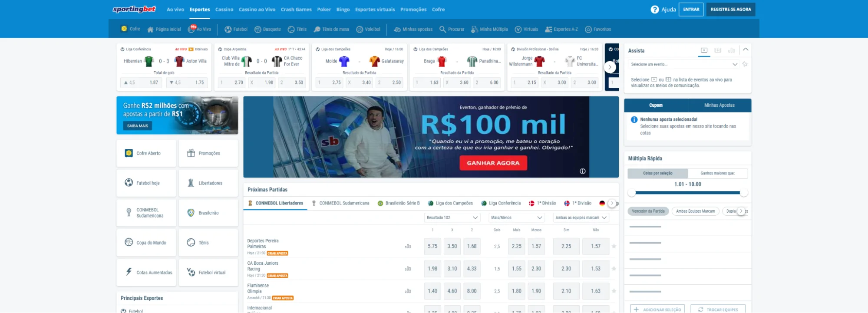Open Minhas apostas in the toolbar
Image resolution: width=868 pixels, height=313 pixels.
413,30
